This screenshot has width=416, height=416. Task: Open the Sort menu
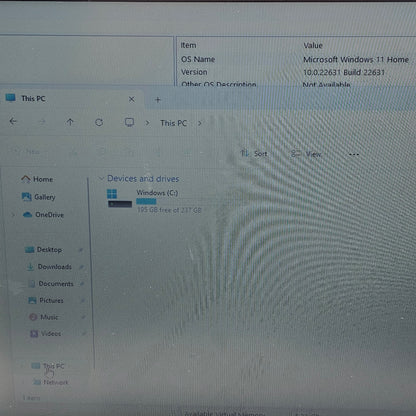point(254,154)
